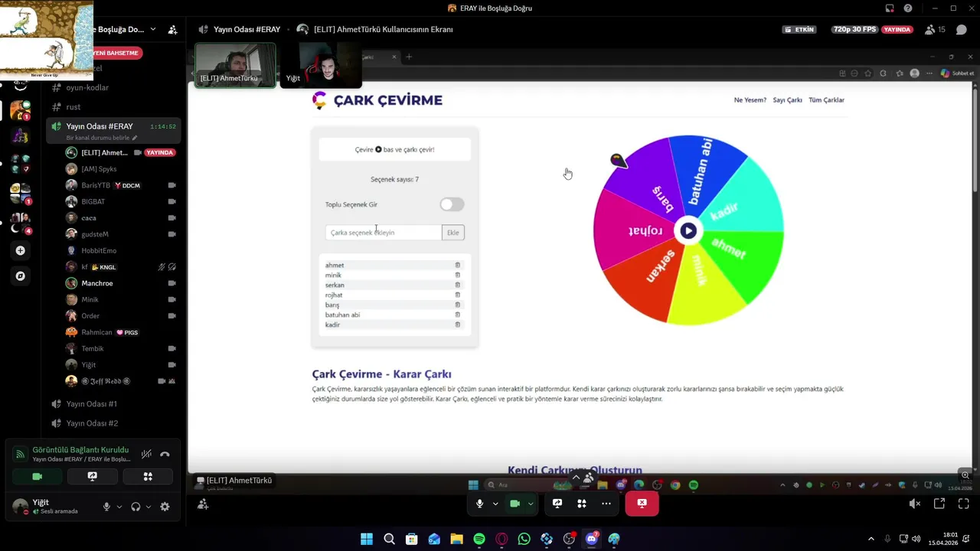
Task: Expand microphone input options arrow
Action: 119,507
